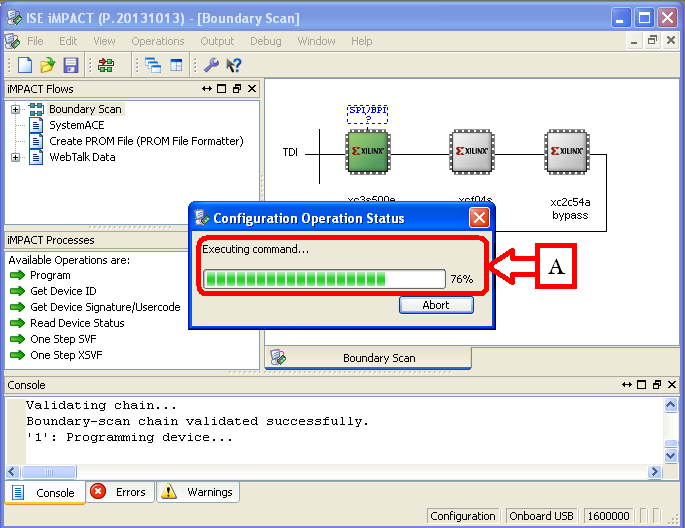Click the New Project toolbar icon

25,65
